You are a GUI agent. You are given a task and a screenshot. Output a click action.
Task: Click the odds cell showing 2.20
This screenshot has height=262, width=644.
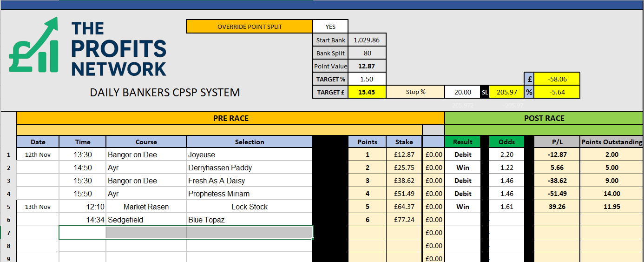(x=506, y=155)
